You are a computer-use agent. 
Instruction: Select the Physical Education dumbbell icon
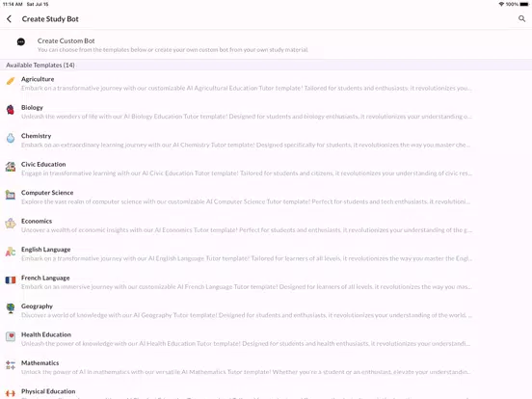pos(11,393)
